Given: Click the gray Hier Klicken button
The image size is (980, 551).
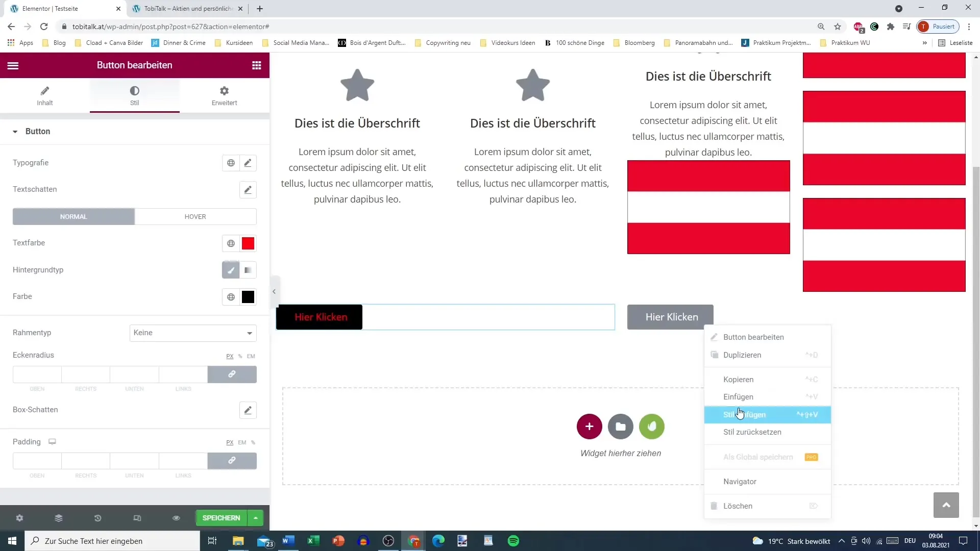Looking at the screenshot, I should point(670,317).
